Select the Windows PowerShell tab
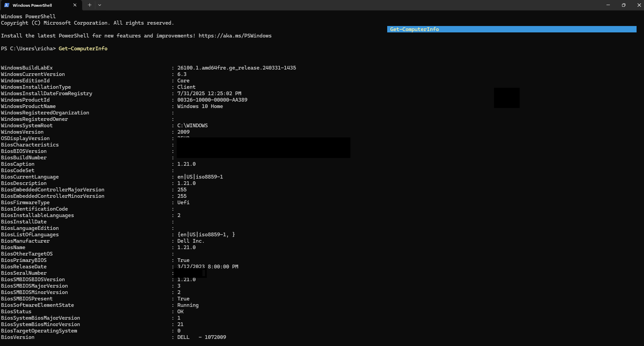The image size is (644, 346). pos(41,5)
